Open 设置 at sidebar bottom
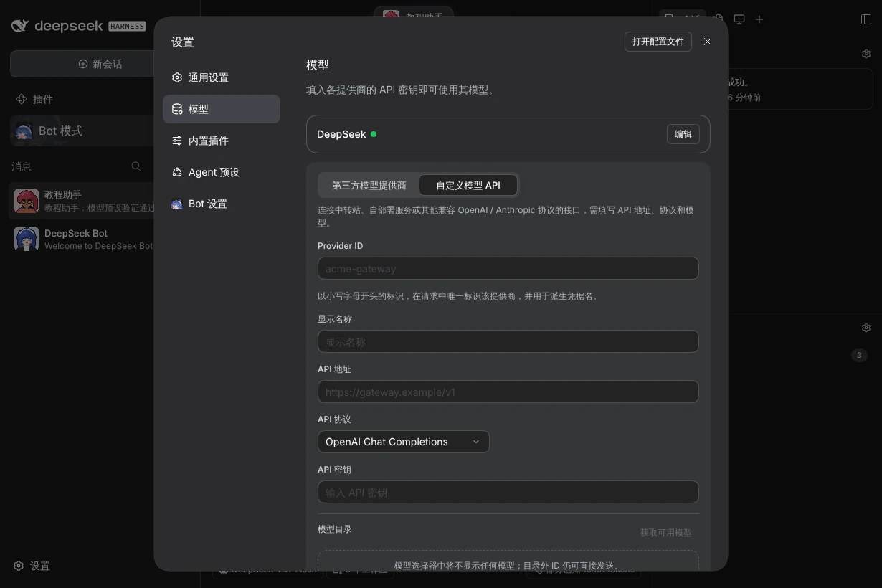Image resolution: width=882 pixels, height=588 pixels. click(32, 566)
